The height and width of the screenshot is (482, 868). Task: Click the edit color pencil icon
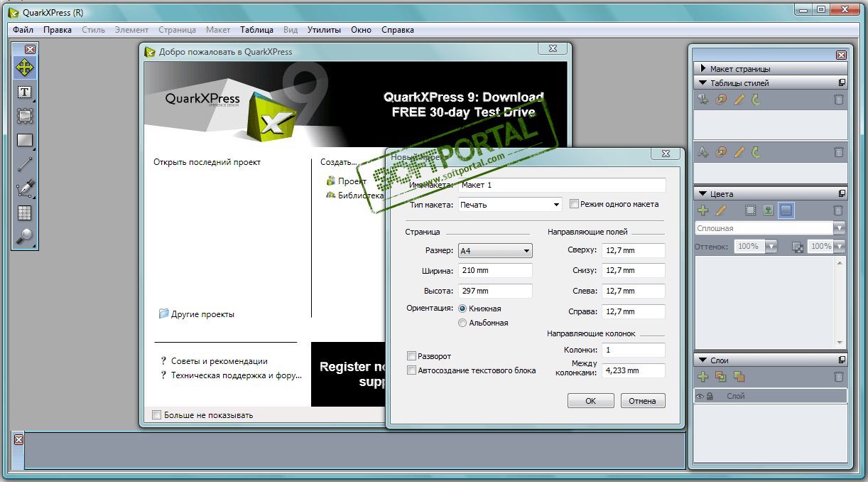[x=721, y=210]
